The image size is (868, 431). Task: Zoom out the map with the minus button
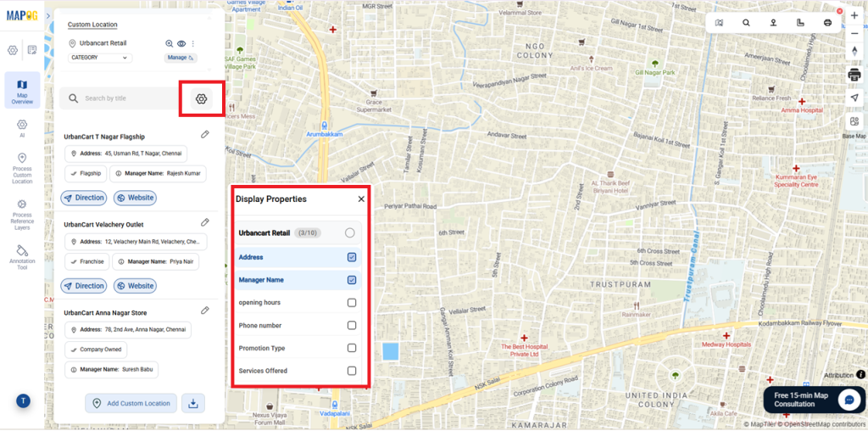(x=854, y=33)
